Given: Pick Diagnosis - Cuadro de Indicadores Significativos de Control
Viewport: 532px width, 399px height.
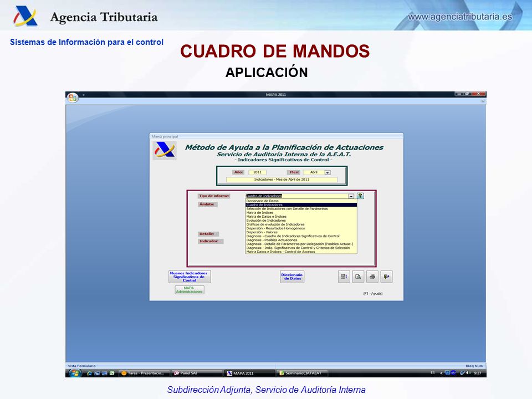Looking at the screenshot, I should [301, 236].
